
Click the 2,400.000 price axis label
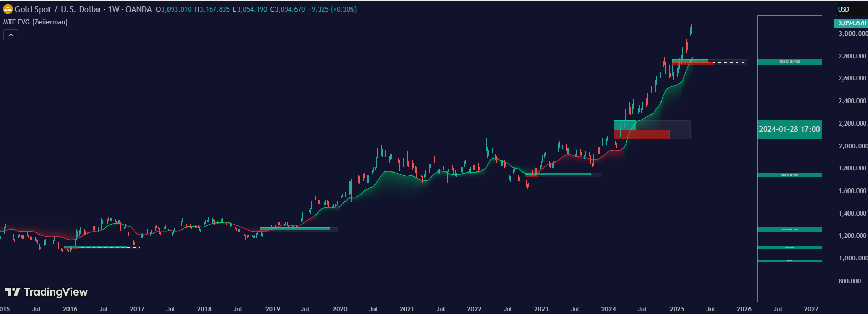click(x=852, y=101)
